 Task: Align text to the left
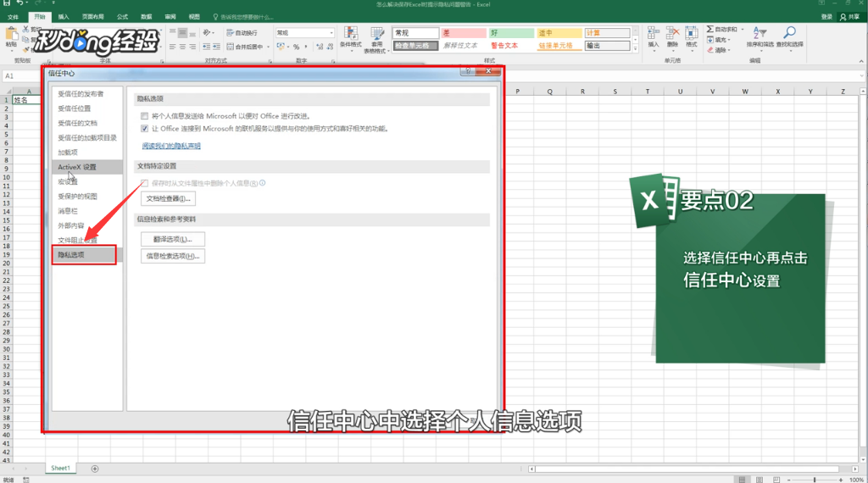[x=173, y=47]
